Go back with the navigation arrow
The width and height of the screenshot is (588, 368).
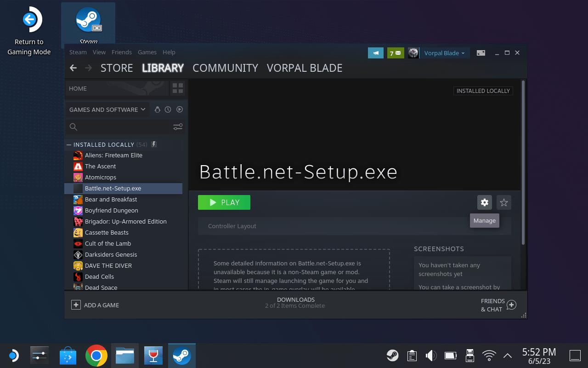pyautogui.click(x=73, y=68)
